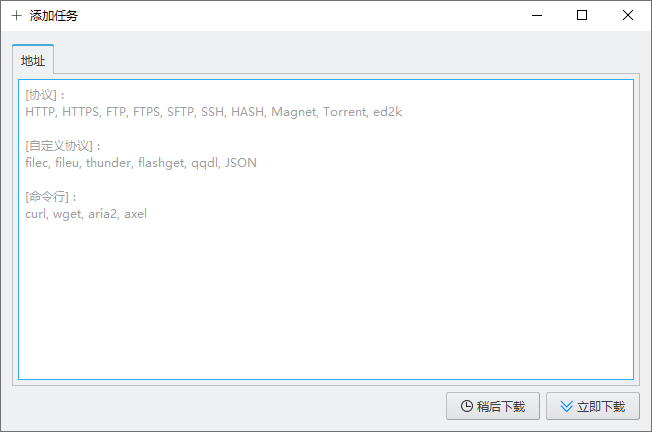Viewport: 652px width, 432px height.
Task: Click the Magnet, Torrent, ed2k placeholder text
Action: (x=337, y=112)
